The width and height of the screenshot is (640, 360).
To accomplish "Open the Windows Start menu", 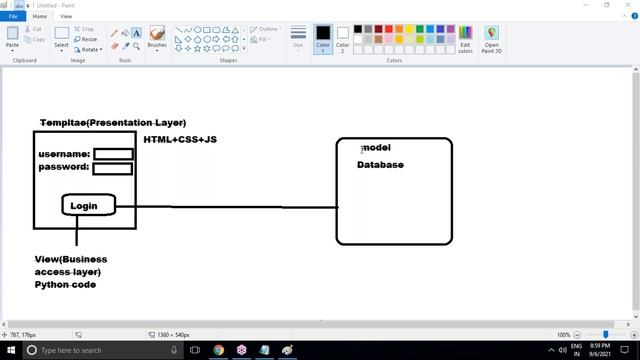I will tap(11, 350).
